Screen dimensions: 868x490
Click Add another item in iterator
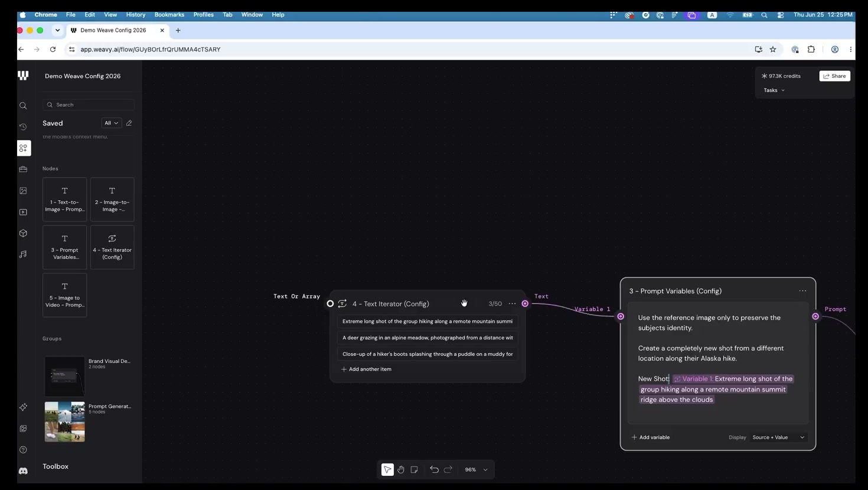tap(366, 369)
